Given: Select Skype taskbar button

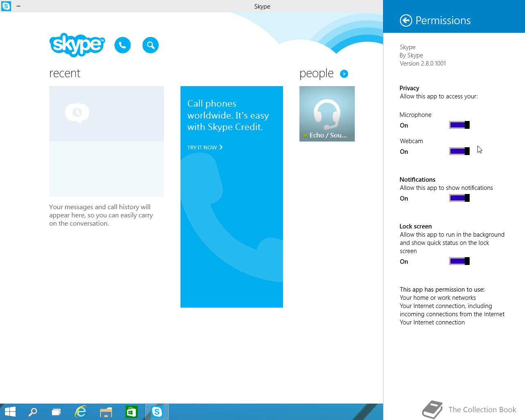Looking at the screenshot, I should tap(157, 412).
